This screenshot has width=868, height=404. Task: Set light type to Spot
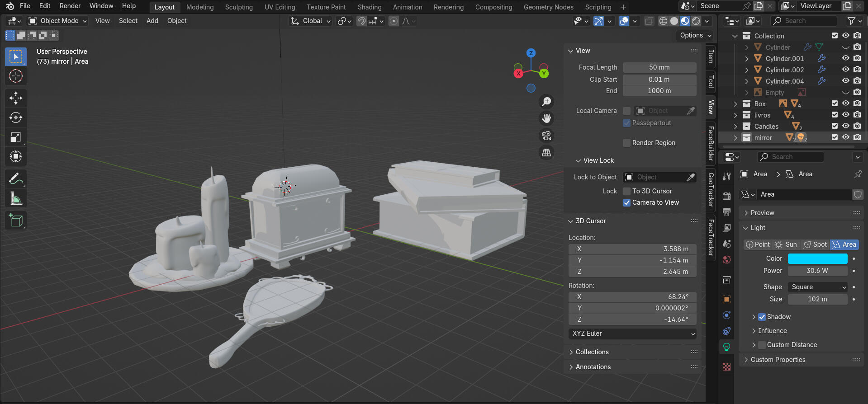[815, 244]
